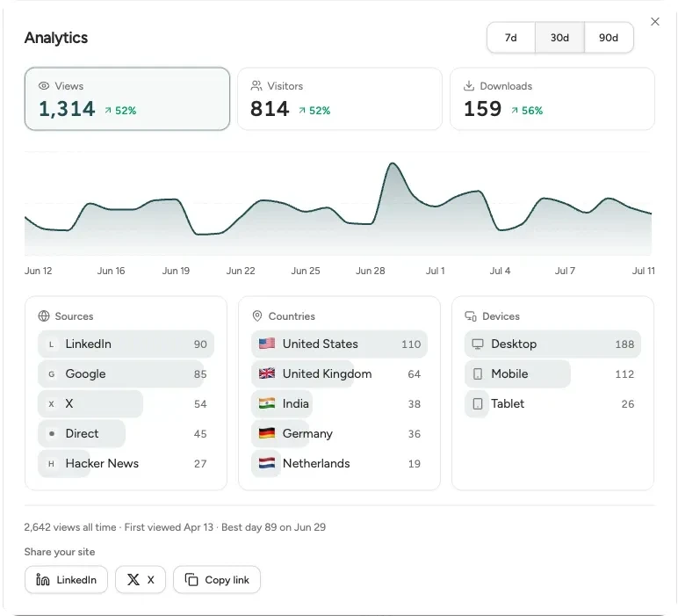
Task: Click the X badge on X source row
Action: click(51, 404)
